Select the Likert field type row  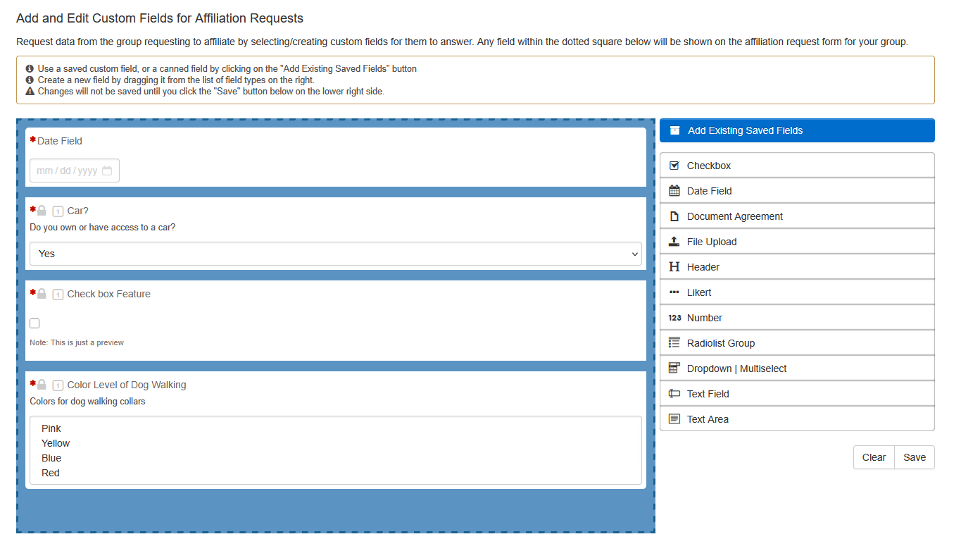(797, 292)
